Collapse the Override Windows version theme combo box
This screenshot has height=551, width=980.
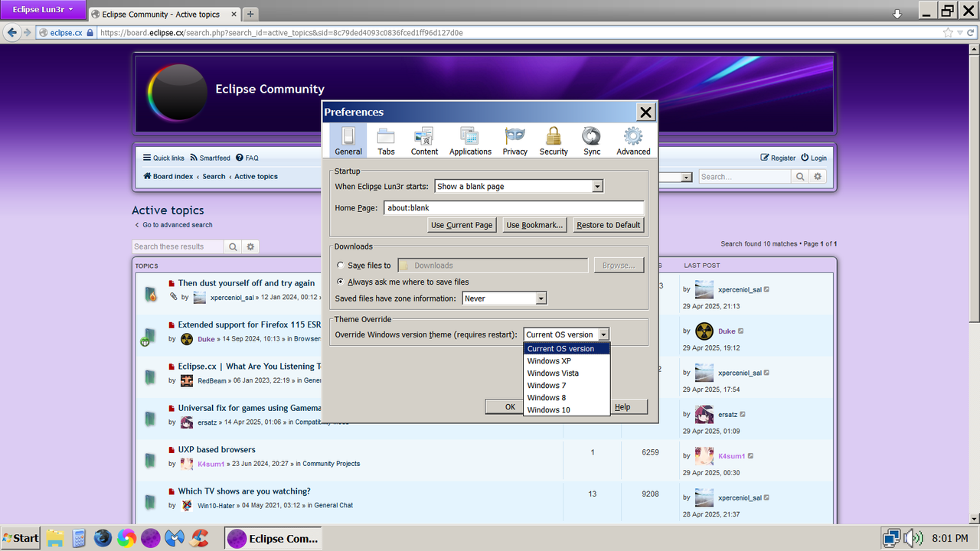[x=567, y=334]
